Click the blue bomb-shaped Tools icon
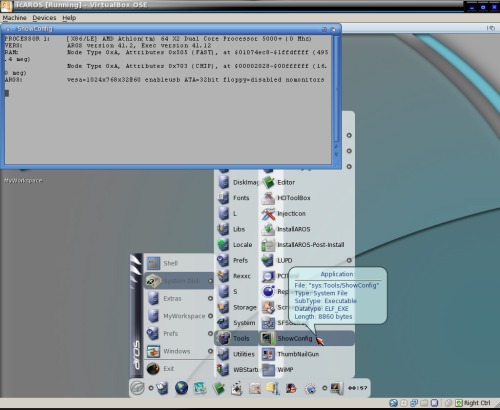 pos(268,292)
